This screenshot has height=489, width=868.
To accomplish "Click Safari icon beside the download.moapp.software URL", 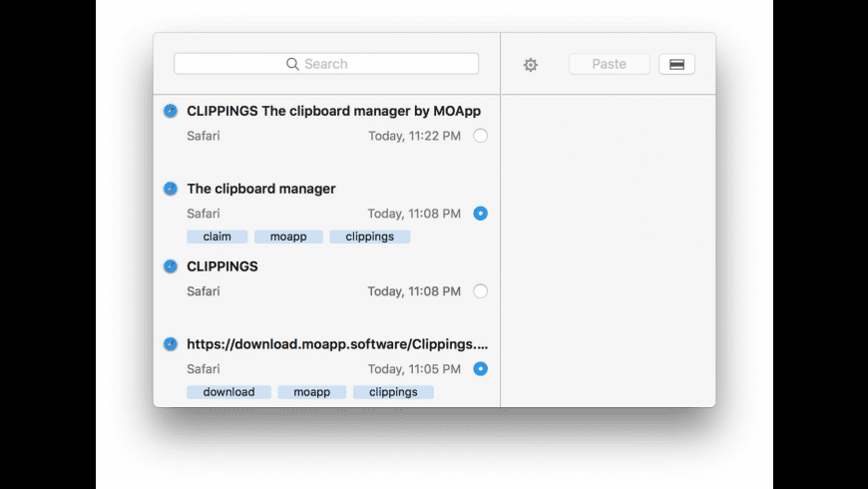I will (x=171, y=344).
